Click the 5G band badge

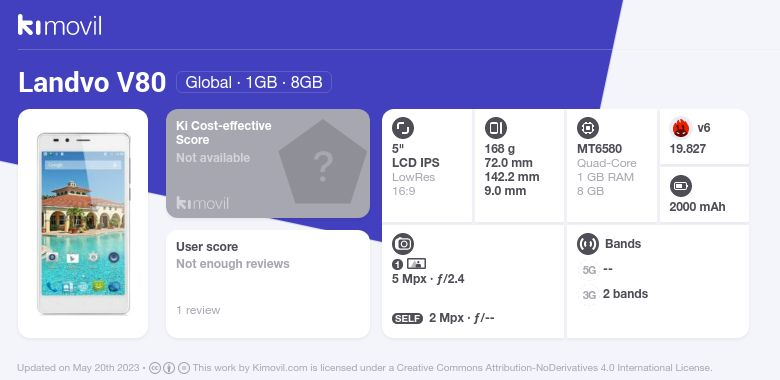coord(589,270)
